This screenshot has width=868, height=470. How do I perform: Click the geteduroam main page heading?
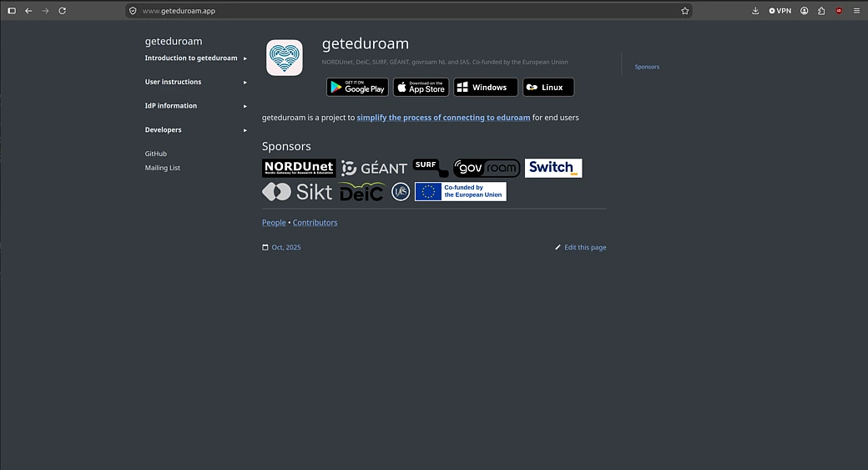tap(366, 43)
